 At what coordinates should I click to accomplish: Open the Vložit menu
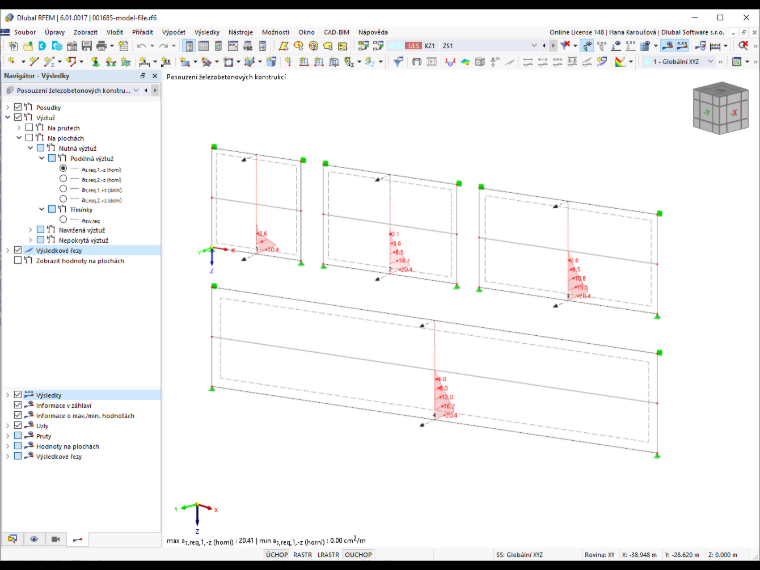[115, 32]
